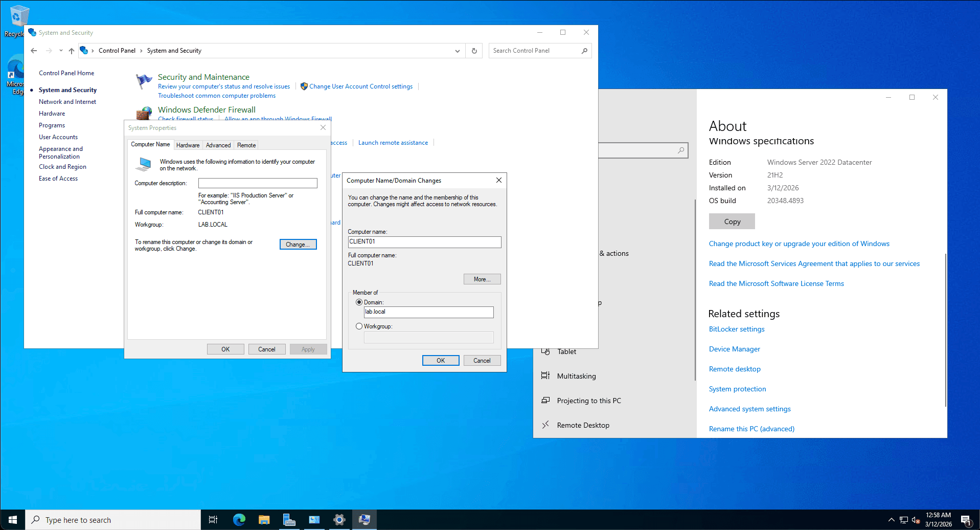Open BitLocker settings link

pyautogui.click(x=736, y=329)
